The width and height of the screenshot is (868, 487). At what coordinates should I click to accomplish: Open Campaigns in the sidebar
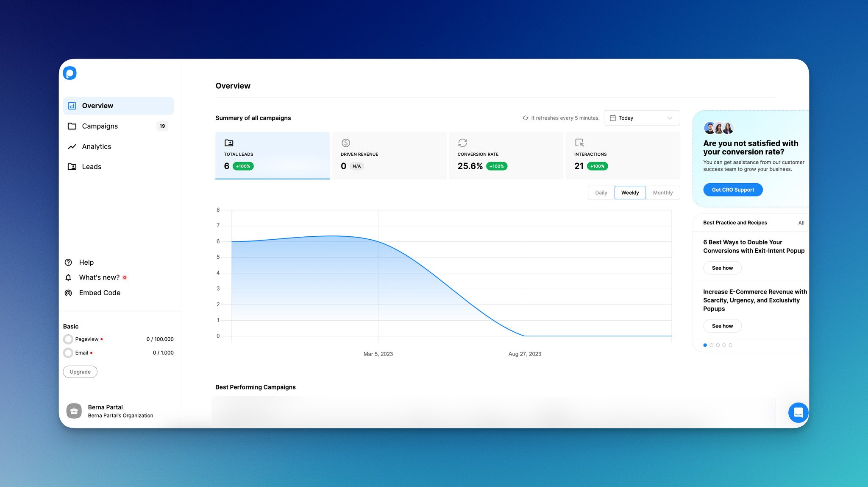100,126
